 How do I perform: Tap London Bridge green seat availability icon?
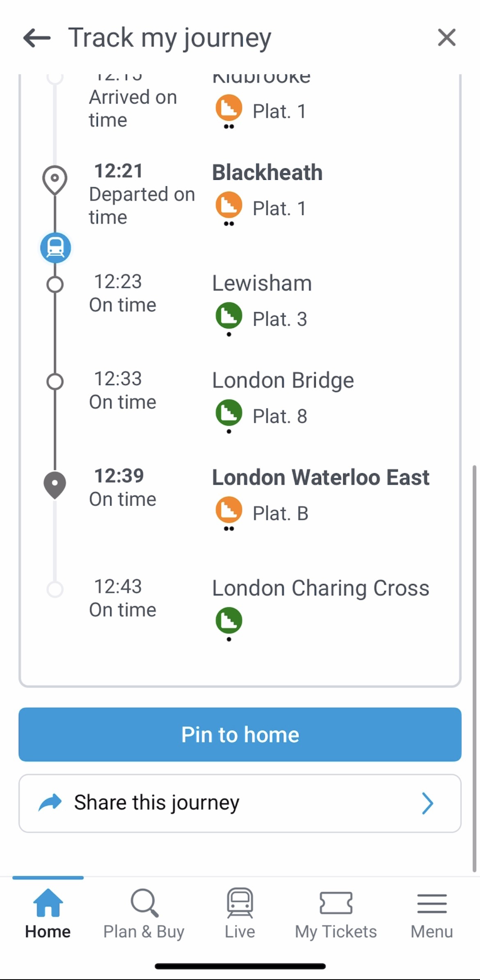click(x=229, y=413)
